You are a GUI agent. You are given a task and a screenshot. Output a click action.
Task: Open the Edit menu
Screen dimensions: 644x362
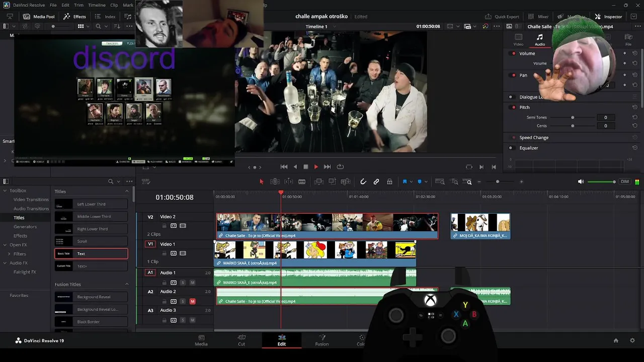[65, 5]
